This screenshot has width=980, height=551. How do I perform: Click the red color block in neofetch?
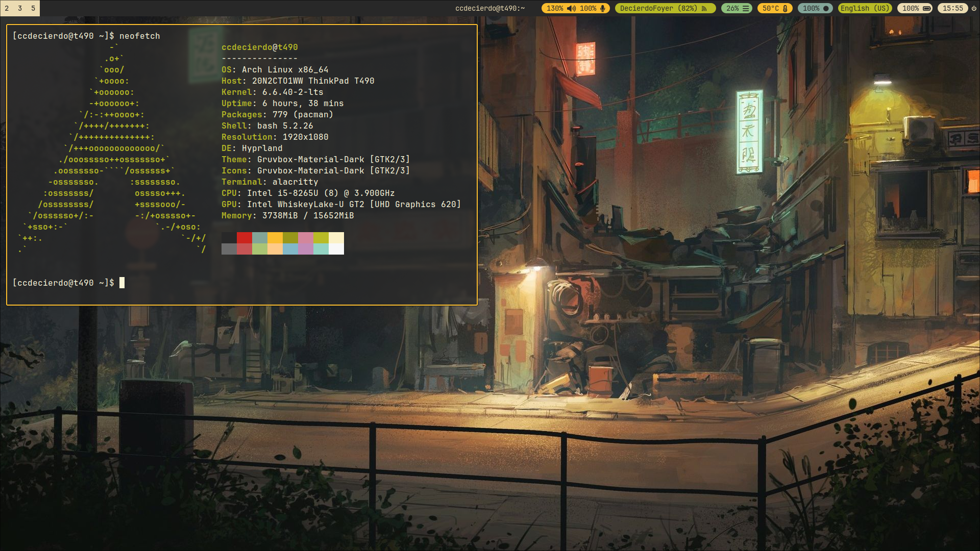[x=244, y=238]
